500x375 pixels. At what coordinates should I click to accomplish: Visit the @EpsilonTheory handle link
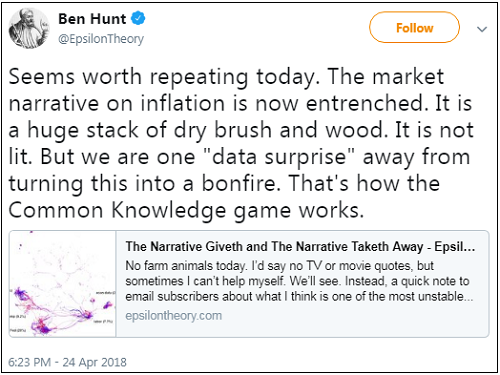coord(101,39)
